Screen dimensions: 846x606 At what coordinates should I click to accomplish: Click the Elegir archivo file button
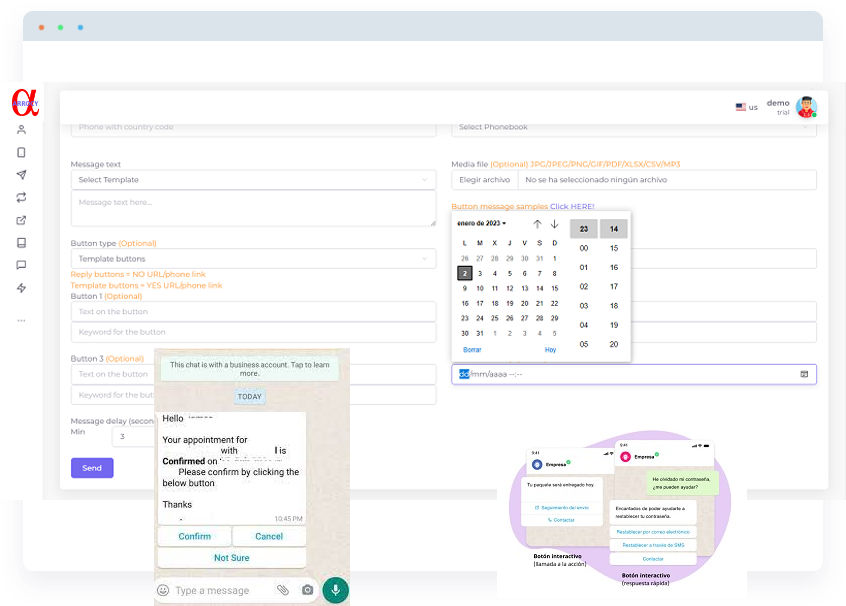point(484,180)
